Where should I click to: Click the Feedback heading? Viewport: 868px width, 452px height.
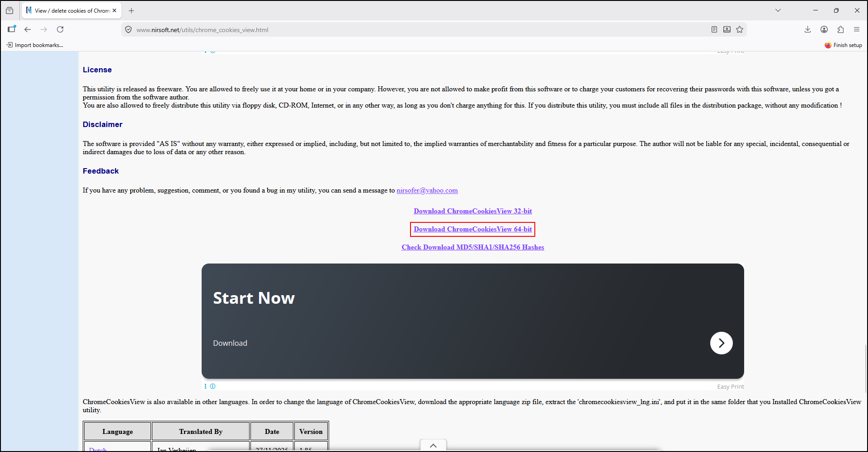(101, 171)
